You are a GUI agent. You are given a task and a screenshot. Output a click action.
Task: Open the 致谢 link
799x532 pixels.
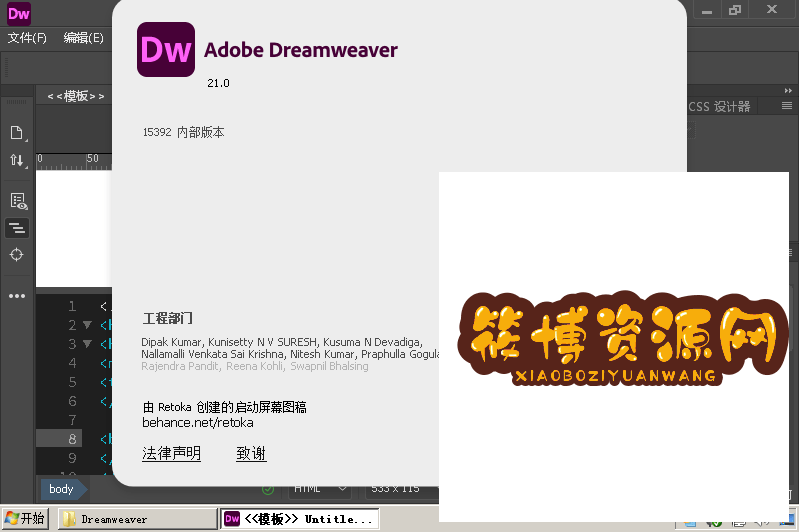pyautogui.click(x=251, y=453)
